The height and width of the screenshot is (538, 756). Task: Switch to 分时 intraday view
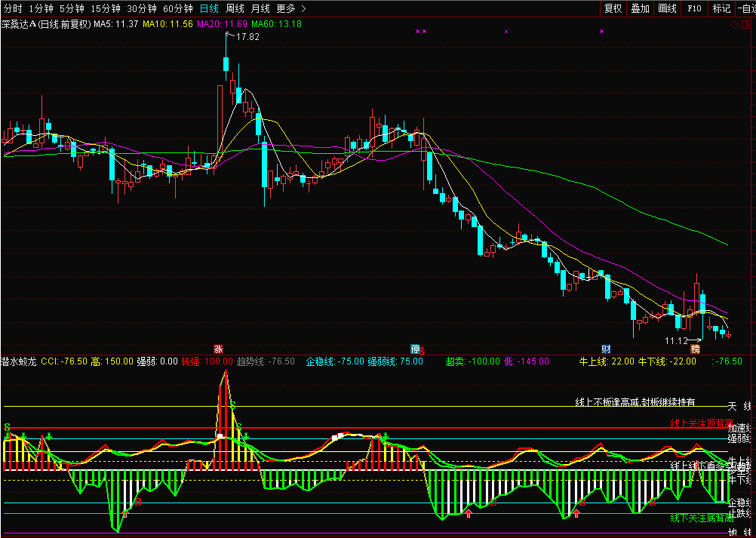tap(13, 8)
